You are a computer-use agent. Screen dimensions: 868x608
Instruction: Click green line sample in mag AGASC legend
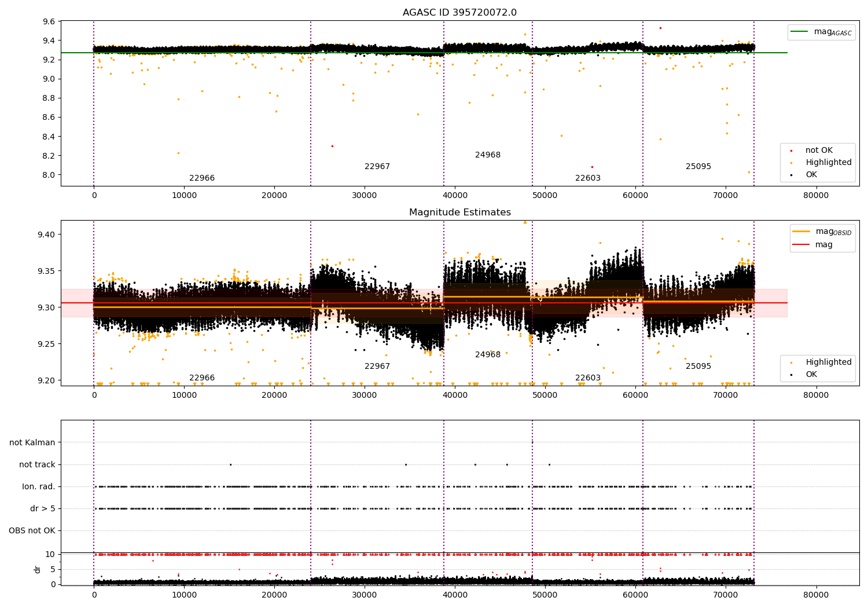point(800,32)
